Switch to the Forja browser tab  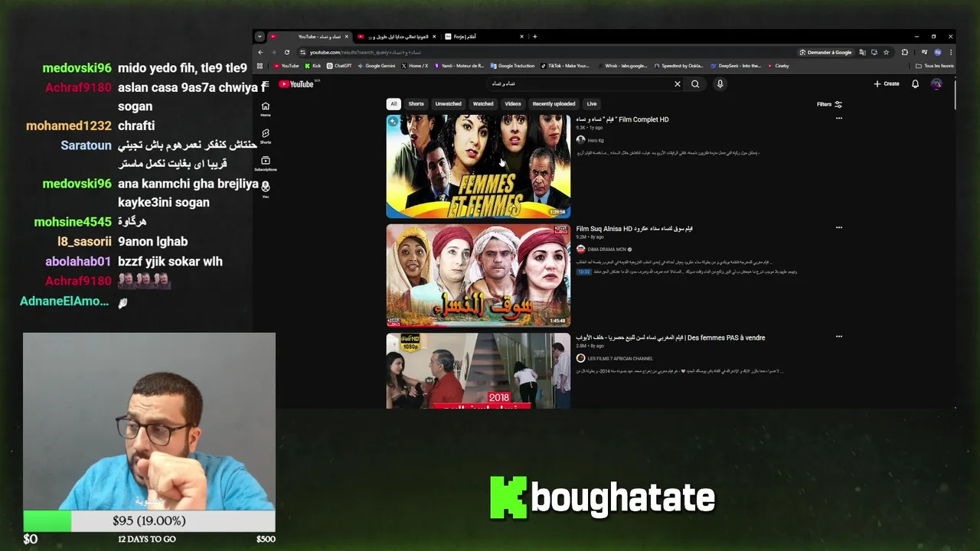pyautogui.click(x=486, y=37)
